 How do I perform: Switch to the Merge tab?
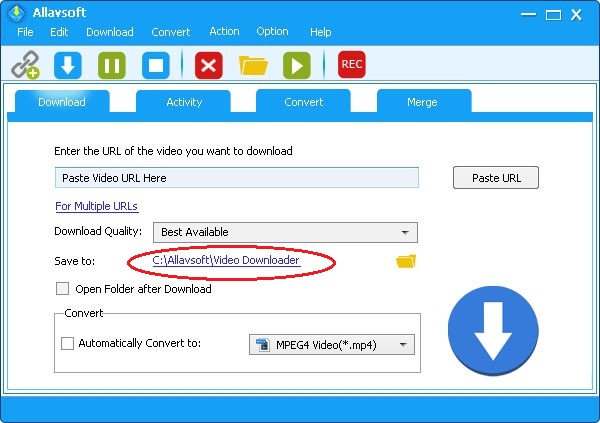(x=424, y=102)
